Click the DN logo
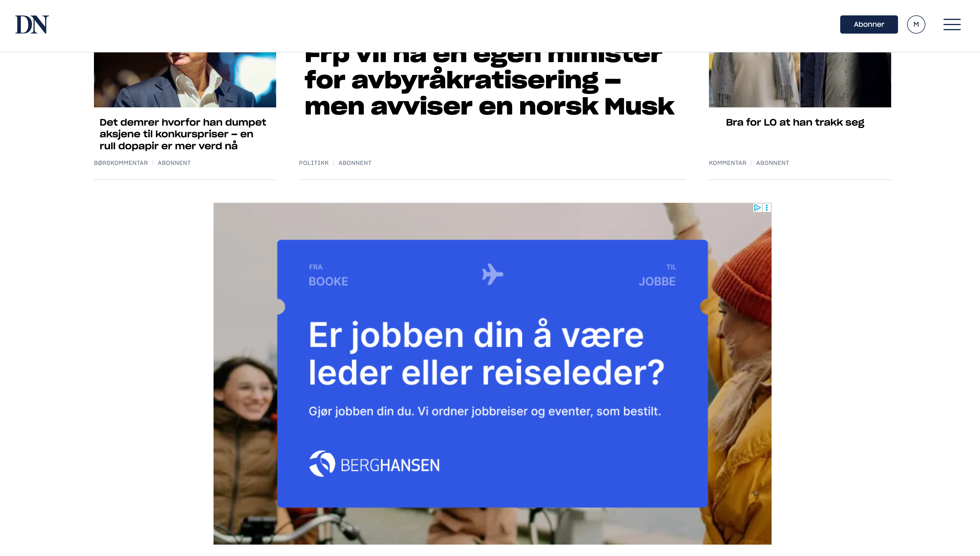The image size is (980, 556). 32,24
